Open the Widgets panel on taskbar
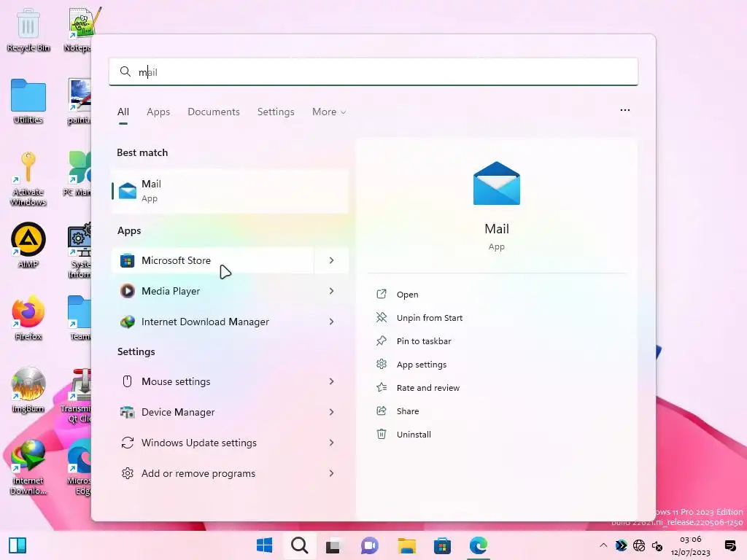Image resolution: width=747 pixels, height=560 pixels. (18, 545)
